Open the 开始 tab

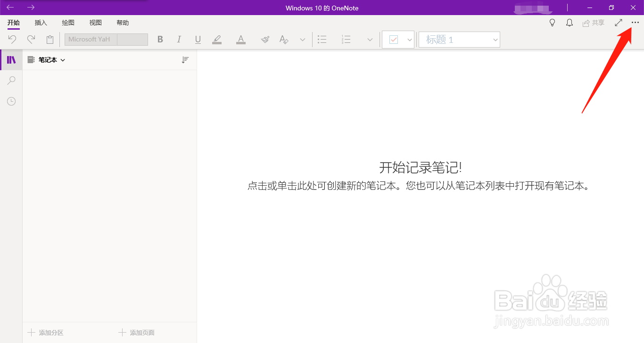tap(14, 23)
